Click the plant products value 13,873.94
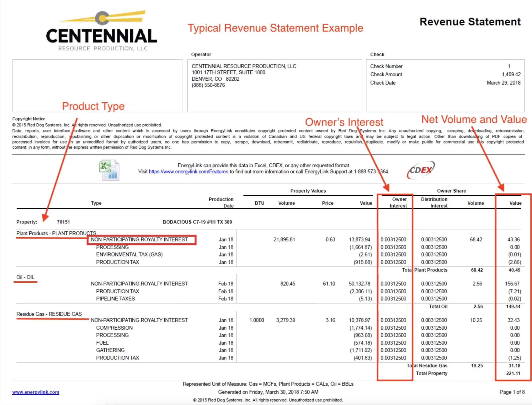532x405 pixels. 359,239
